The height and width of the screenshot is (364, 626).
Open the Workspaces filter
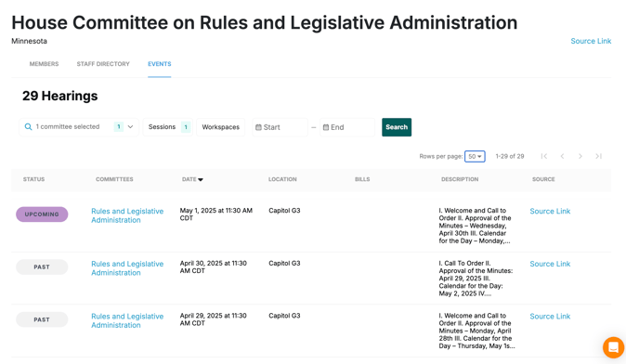pos(220,127)
